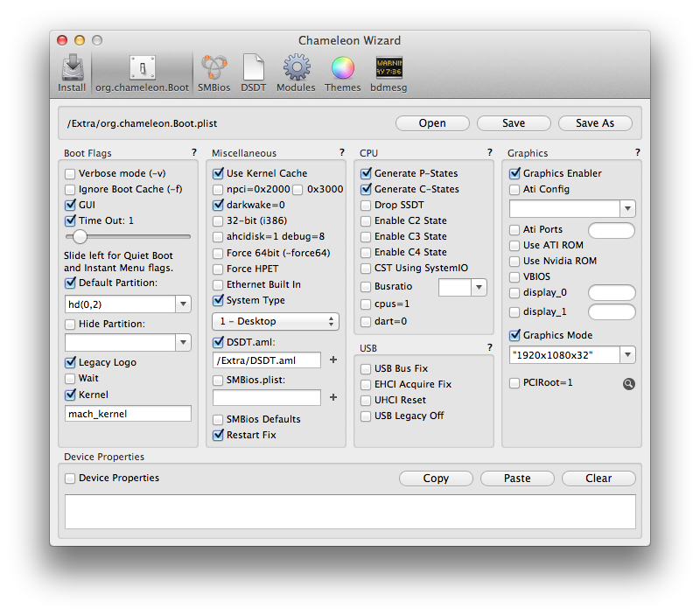Enable Force HPET checkbox
This screenshot has height=615, width=700.
(218, 269)
